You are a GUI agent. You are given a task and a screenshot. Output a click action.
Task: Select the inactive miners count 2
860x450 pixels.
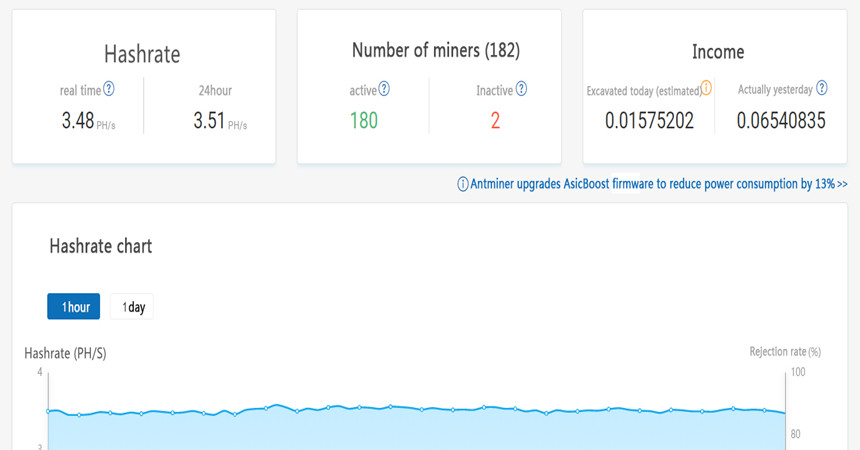coord(494,121)
